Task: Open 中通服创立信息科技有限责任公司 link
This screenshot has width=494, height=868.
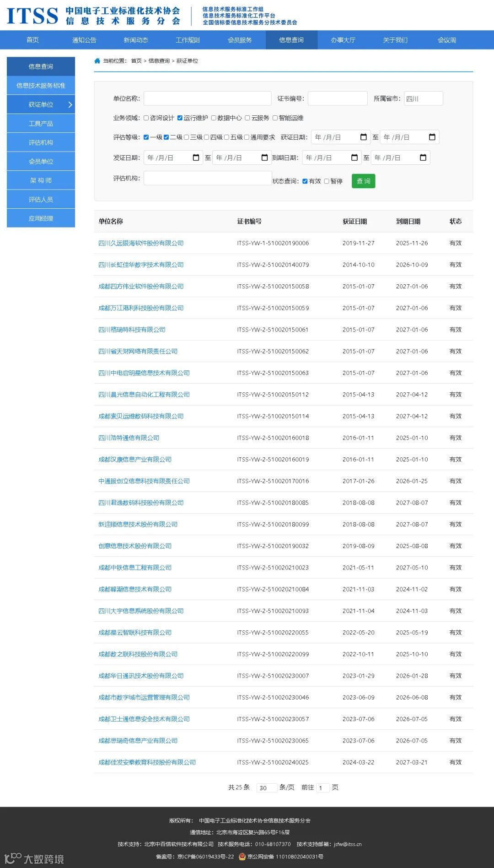Action: (x=144, y=481)
